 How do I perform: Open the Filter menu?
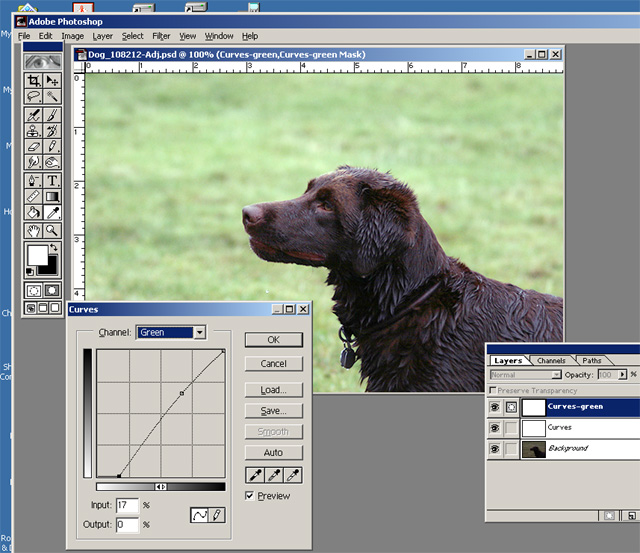click(x=161, y=36)
